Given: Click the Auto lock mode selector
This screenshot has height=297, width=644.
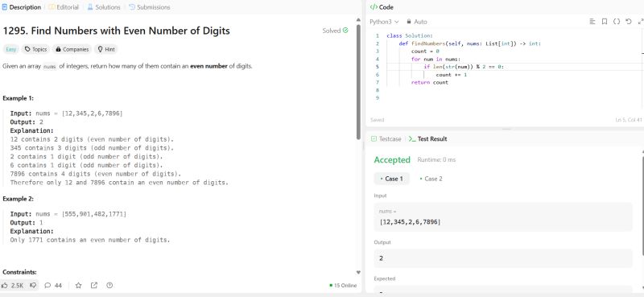Looking at the screenshot, I should [x=417, y=22].
